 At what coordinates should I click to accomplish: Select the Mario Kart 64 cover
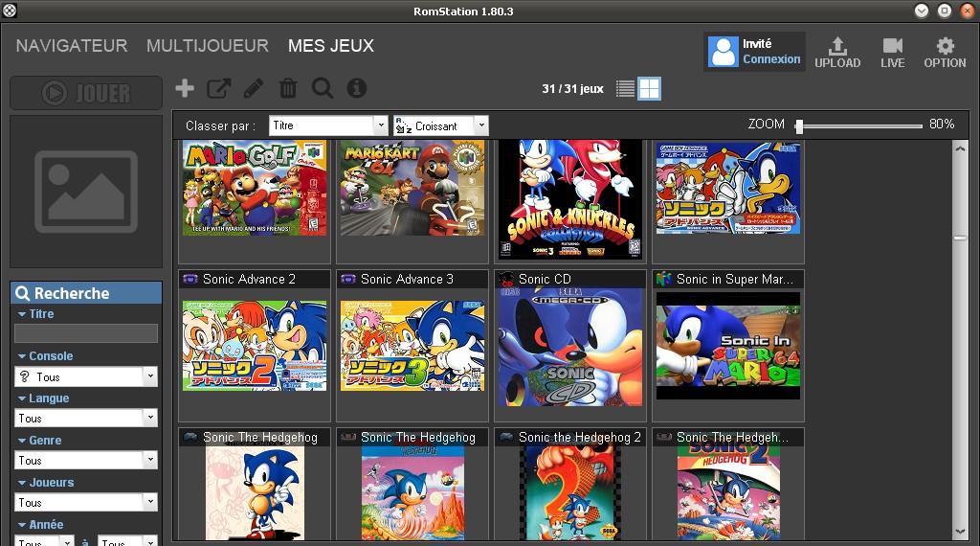point(412,189)
